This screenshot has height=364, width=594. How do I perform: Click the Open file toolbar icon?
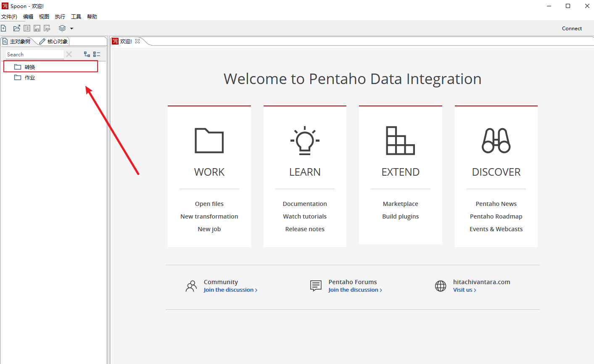pos(17,28)
